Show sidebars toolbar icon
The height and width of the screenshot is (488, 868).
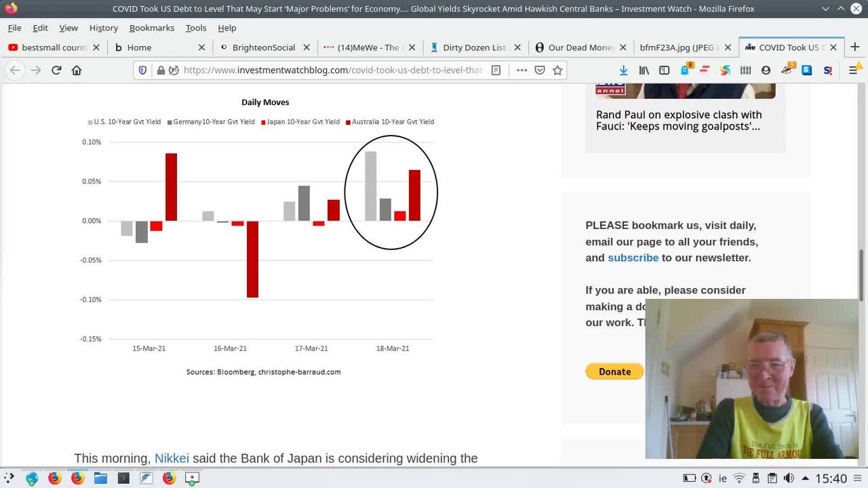tap(665, 70)
